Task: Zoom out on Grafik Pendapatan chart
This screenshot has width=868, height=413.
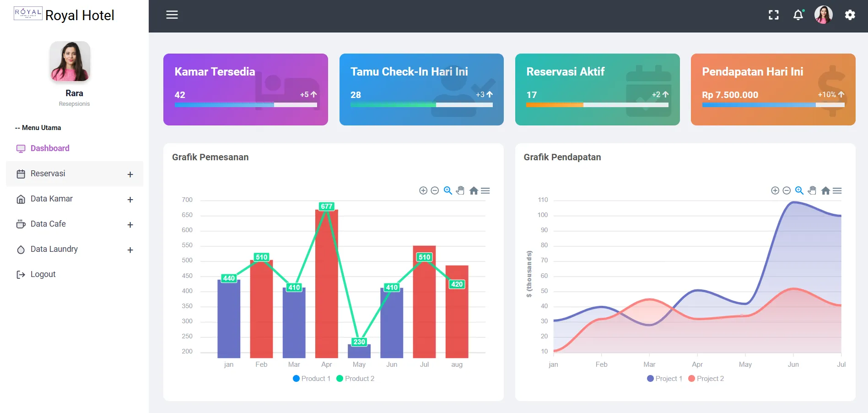Action: (x=787, y=190)
